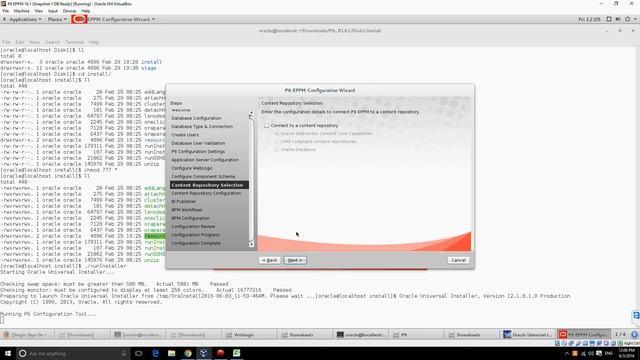This screenshot has height=360, width=640.
Task: Open Microsoft Edge from Windows taskbar
Action: [x=156, y=353]
